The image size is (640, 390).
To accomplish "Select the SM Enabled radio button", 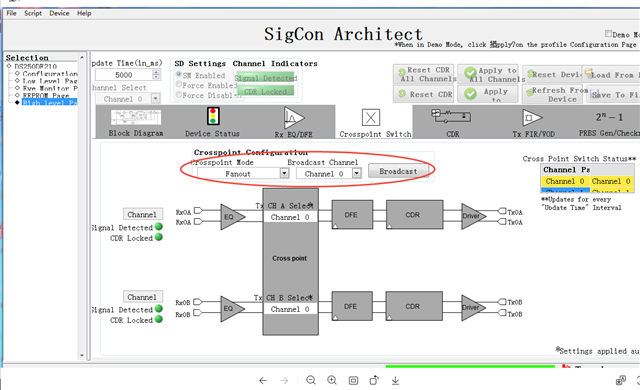I will [178, 75].
